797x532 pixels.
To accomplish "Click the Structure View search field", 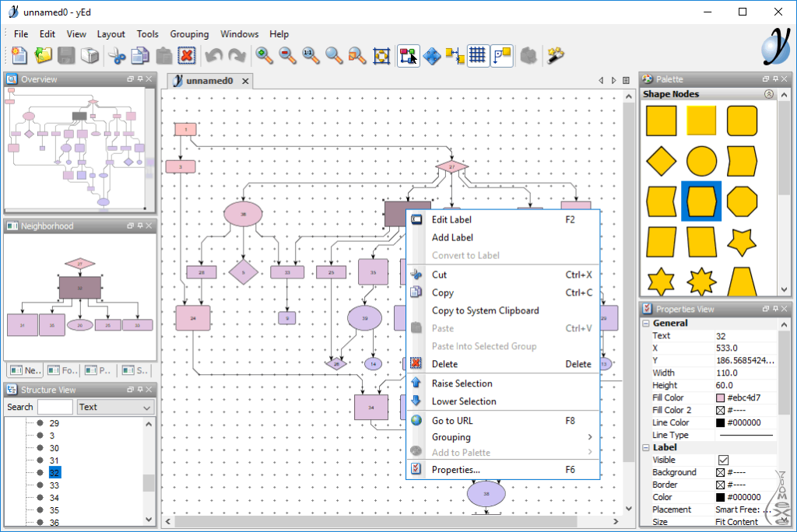I will (54, 407).
